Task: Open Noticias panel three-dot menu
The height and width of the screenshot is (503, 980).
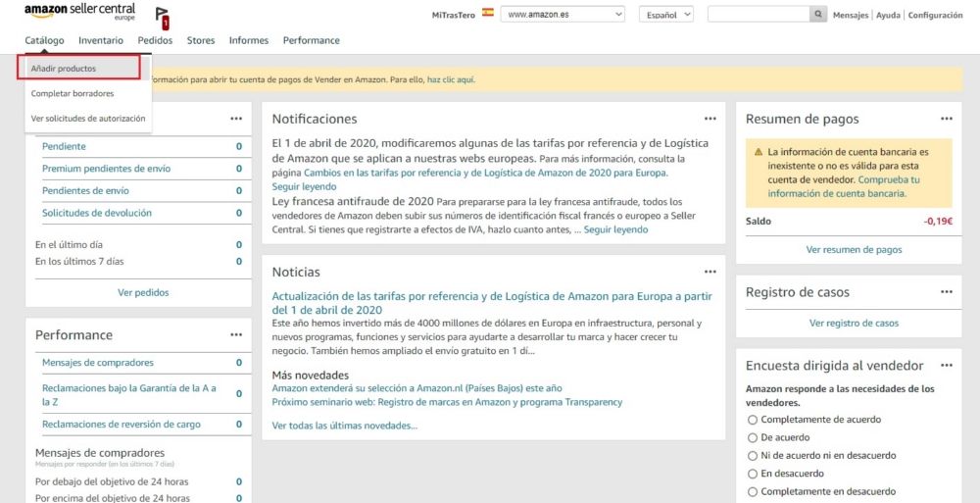Action: tap(710, 272)
